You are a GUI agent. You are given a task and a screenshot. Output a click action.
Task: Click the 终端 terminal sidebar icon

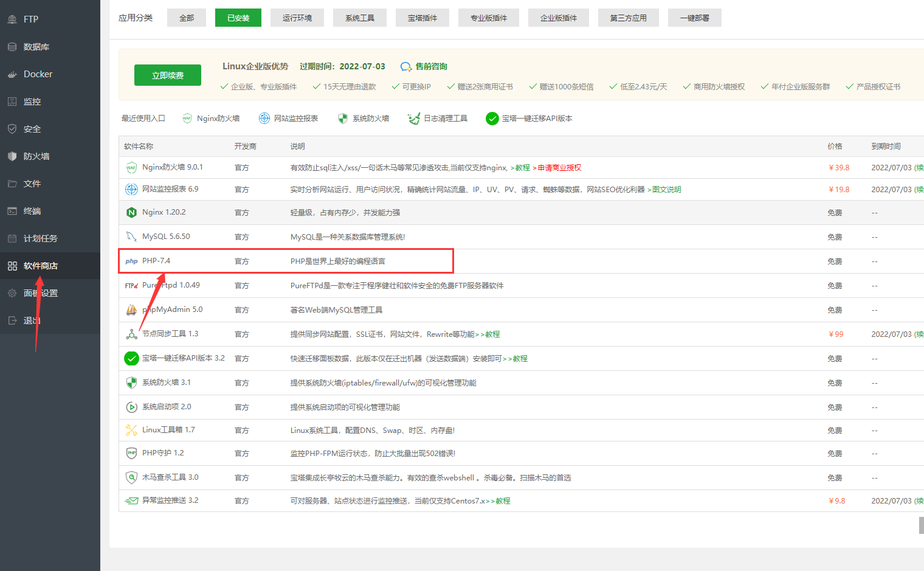(12, 211)
